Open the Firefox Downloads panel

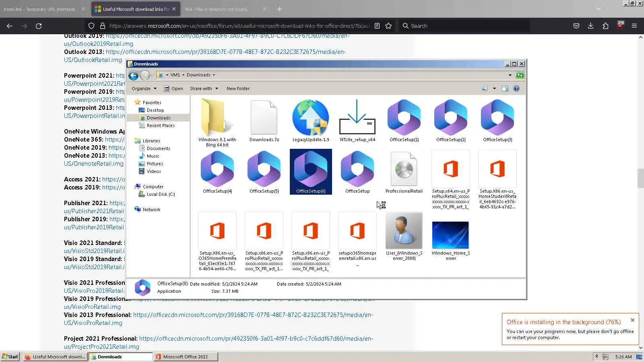(590, 26)
